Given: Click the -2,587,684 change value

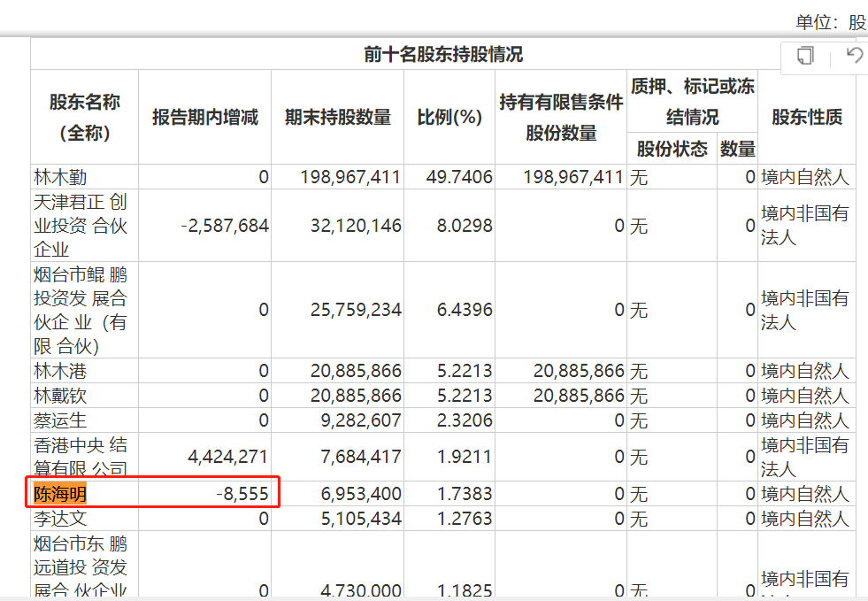Looking at the screenshot, I should pos(225,226).
